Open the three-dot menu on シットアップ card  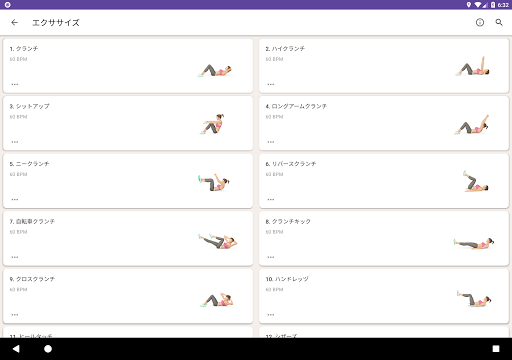15,142
